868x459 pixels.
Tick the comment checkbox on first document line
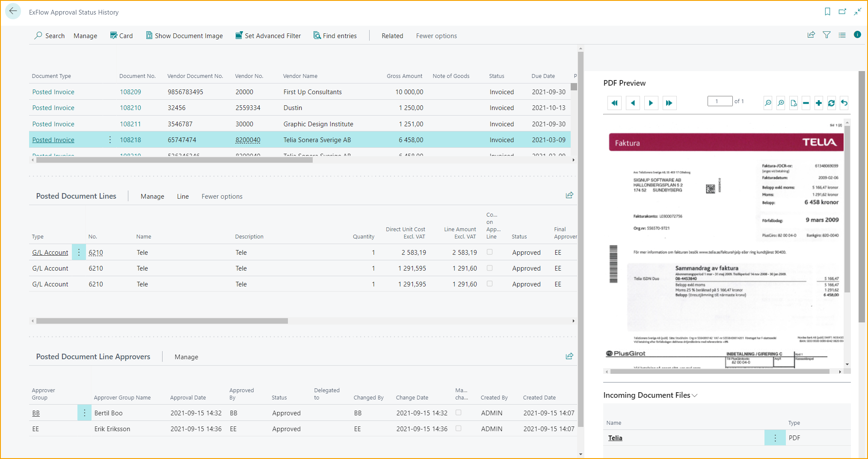[489, 252]
